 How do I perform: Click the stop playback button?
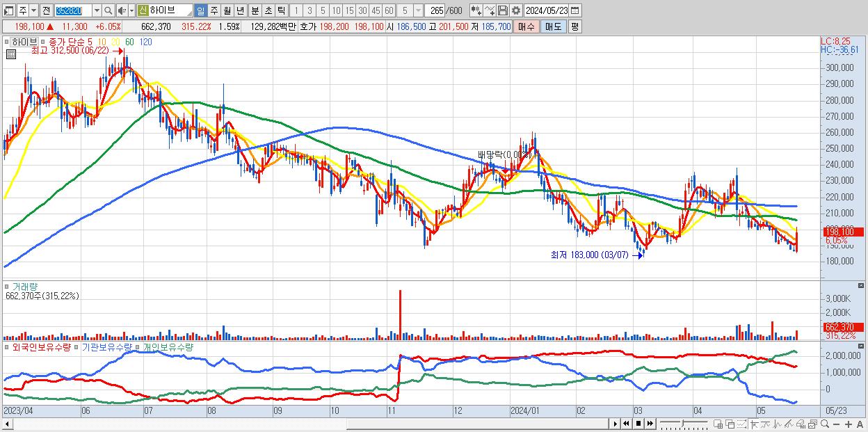(x=638, y=424)
